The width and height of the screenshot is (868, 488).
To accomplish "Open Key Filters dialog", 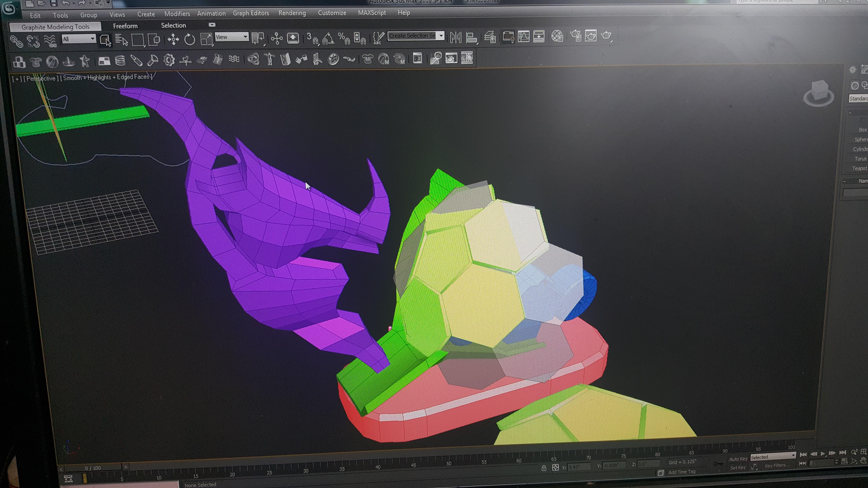I will pyautogui.click(x=777, y=465).
